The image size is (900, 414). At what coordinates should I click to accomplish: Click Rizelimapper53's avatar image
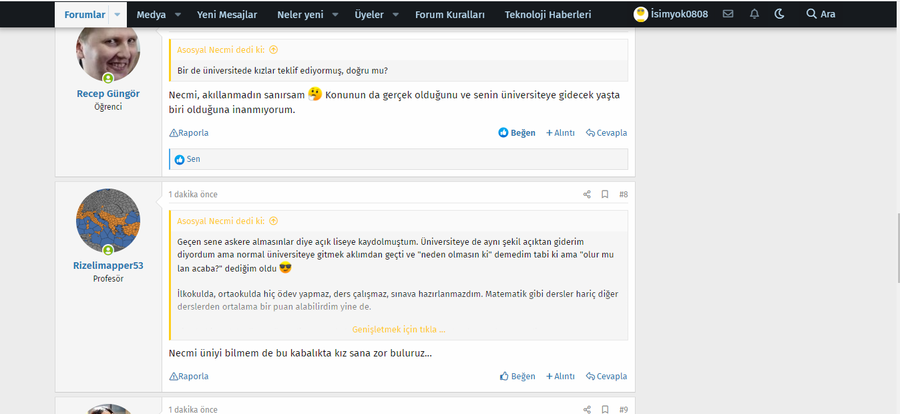click(x=108, y=221)
